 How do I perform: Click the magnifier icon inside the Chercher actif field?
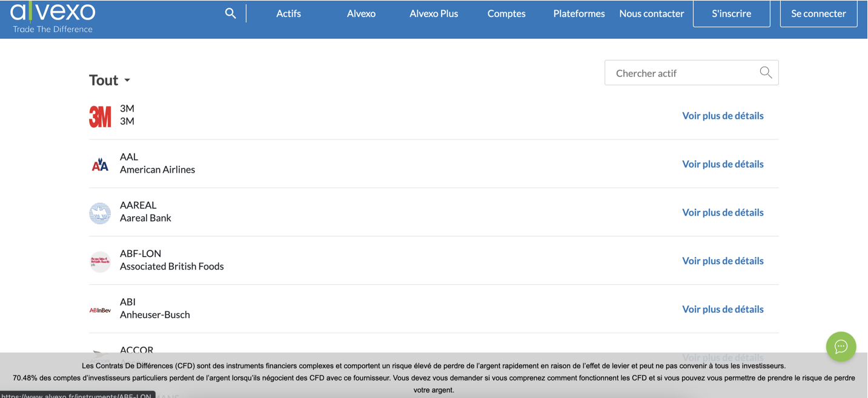click(x=765, y=72)
